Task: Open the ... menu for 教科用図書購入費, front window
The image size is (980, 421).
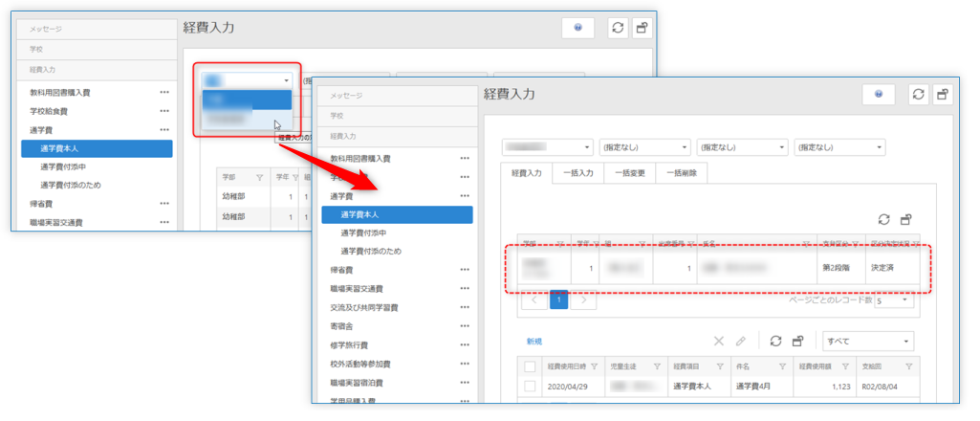Action: click(465, 159)
